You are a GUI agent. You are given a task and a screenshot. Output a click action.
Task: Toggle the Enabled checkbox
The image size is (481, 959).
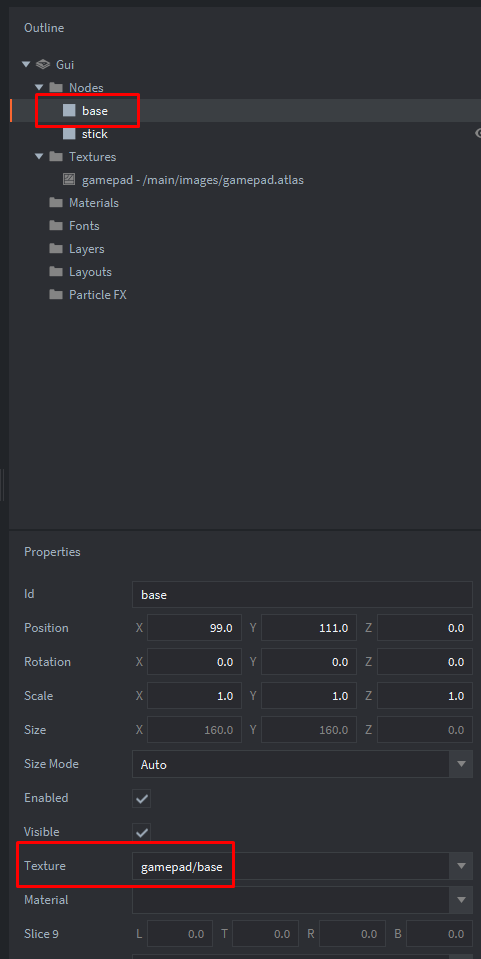click(x=141, y=798)
